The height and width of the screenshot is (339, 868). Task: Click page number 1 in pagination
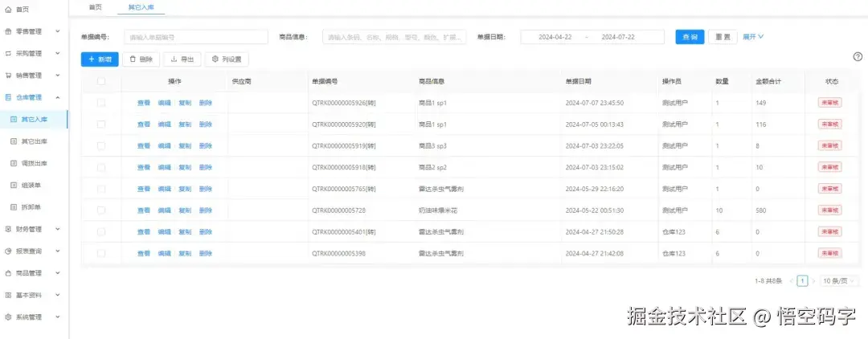pos(803,281)
